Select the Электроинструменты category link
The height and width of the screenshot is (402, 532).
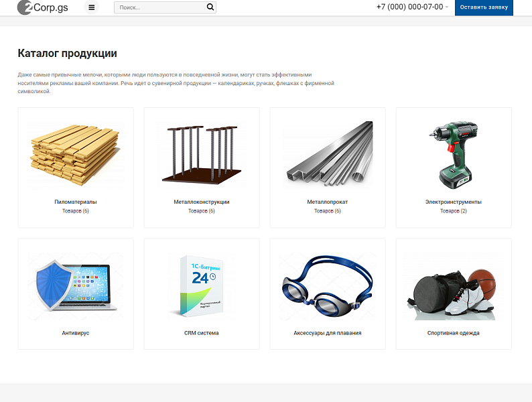click(454, 202)
